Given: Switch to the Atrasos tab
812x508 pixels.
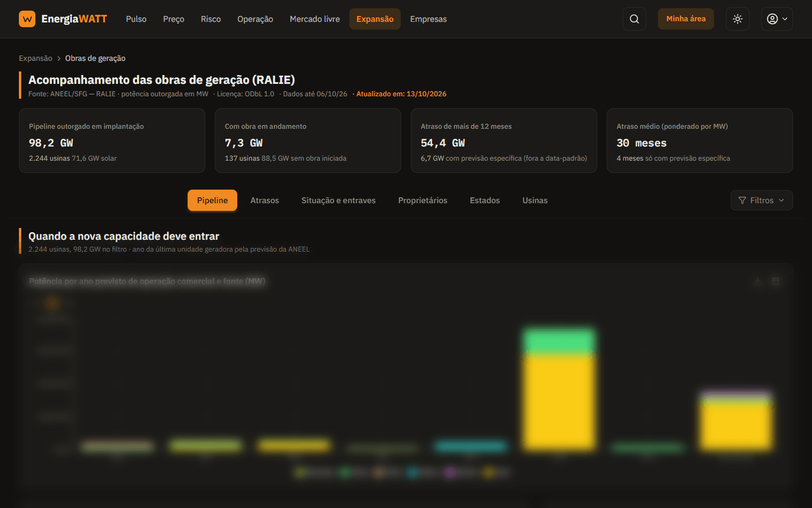Looking at the screenshot, I should [264, 200].
